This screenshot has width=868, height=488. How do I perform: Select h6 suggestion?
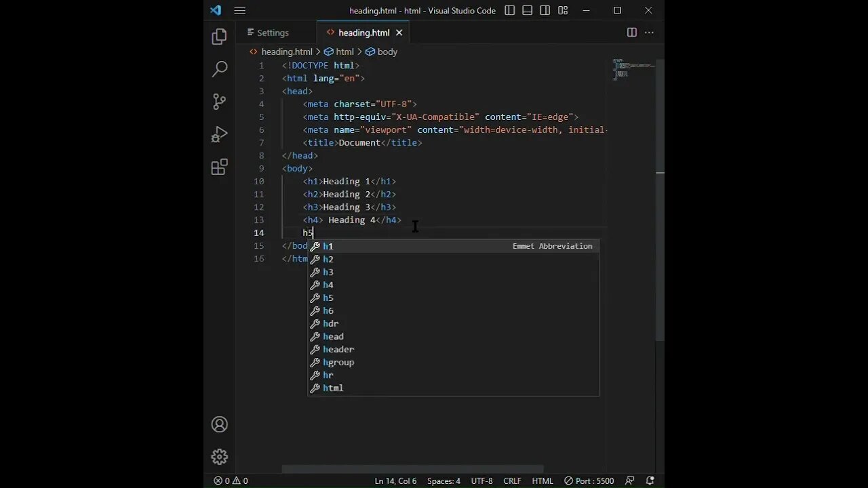(x=453, y=310)
